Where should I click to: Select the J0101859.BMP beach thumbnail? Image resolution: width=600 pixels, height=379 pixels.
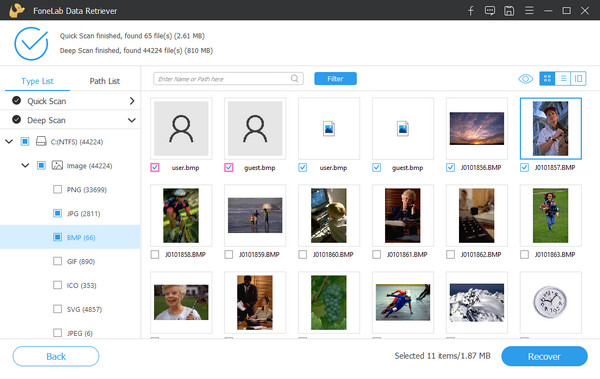pyautogui.click(x=255, y=215)
